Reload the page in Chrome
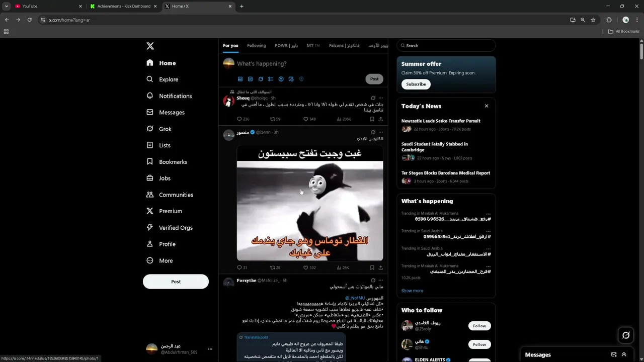Screen dimensions: 644x362 (x=29, y=20)
